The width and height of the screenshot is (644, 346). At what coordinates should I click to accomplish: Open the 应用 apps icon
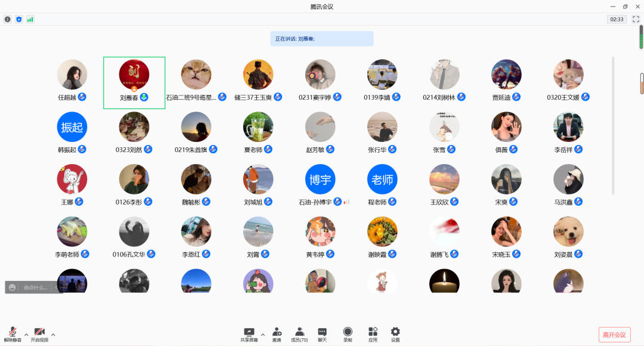pyautogui.click(x=373, y=334)
